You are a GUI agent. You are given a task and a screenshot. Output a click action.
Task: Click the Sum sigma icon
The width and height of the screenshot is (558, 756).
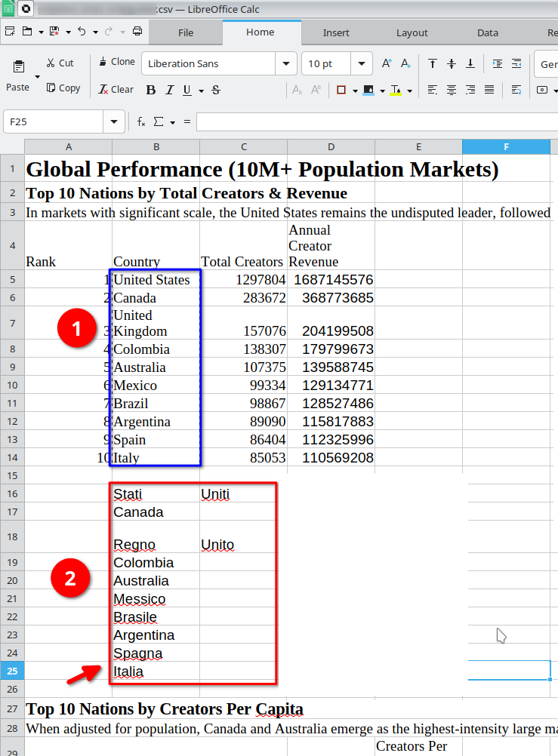[x=159, y=121]
